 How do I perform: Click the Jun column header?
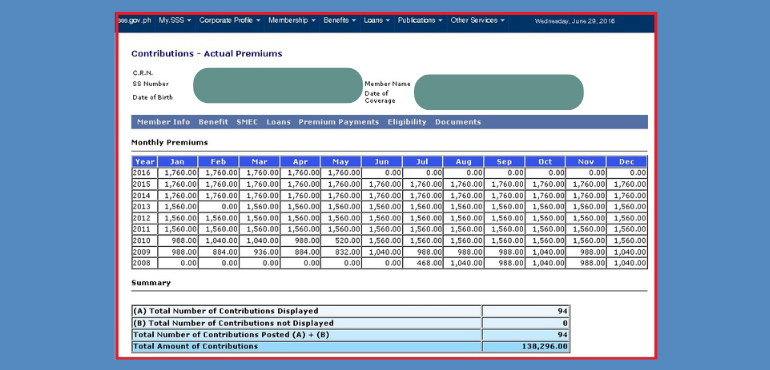tap(382, 162)
